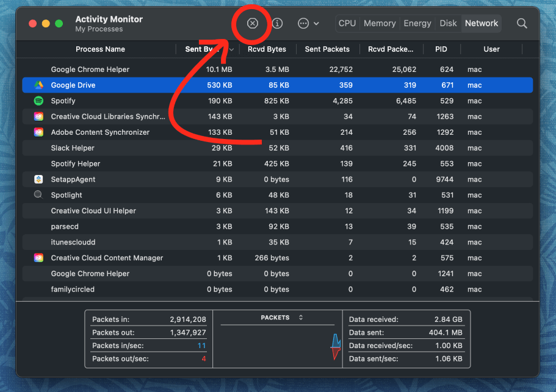Sort by Rcvd Bytes column header

267,49
